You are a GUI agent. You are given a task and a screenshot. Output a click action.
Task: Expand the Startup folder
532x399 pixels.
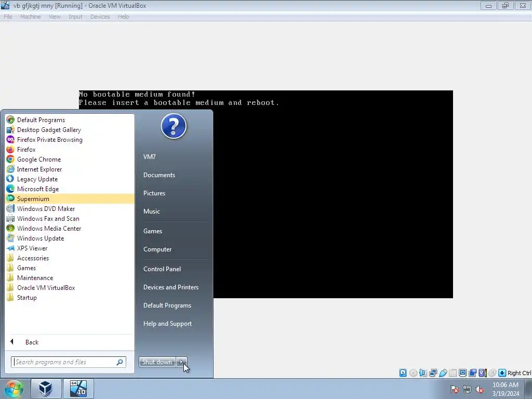click(70, 297)
